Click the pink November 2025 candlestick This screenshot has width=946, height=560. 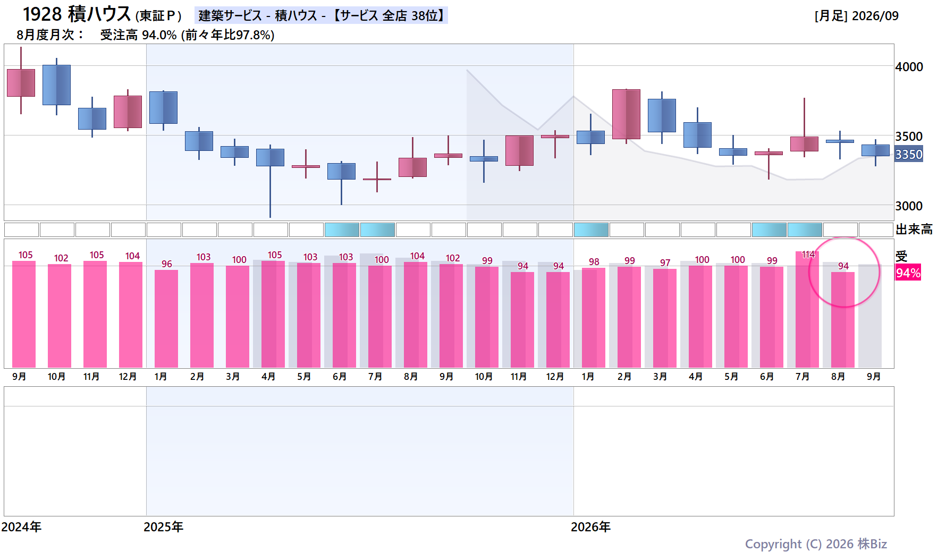(519, 150)
